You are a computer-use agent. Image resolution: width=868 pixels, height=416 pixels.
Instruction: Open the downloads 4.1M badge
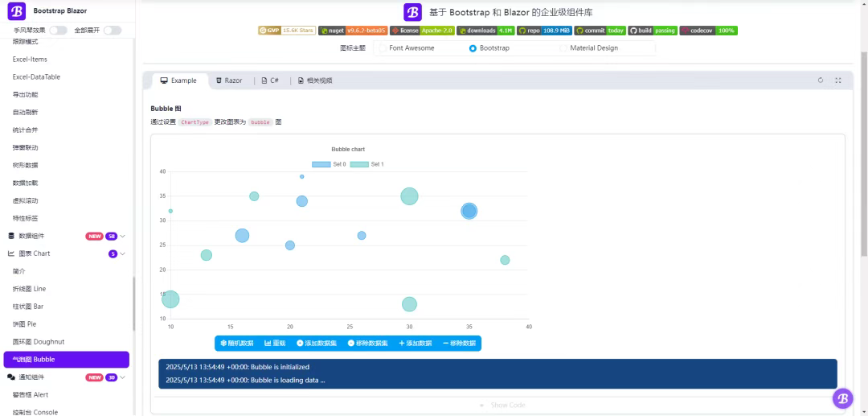pyautogui.click(x=485, y=31)
